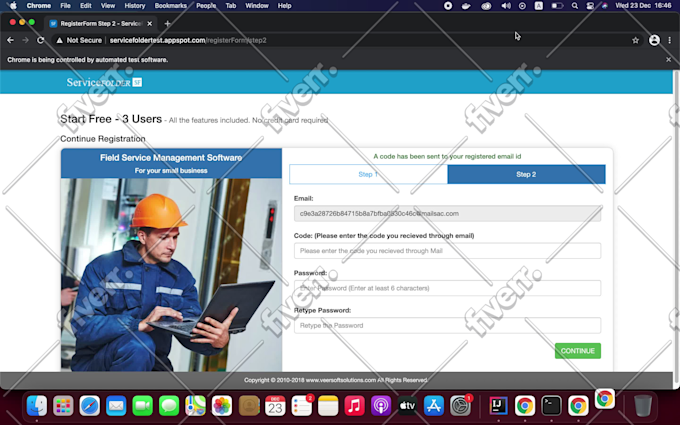Image resolution: width=680 pixels, height=425 pixels.
Task: Open the Edit menu
Action: point(86,6)
